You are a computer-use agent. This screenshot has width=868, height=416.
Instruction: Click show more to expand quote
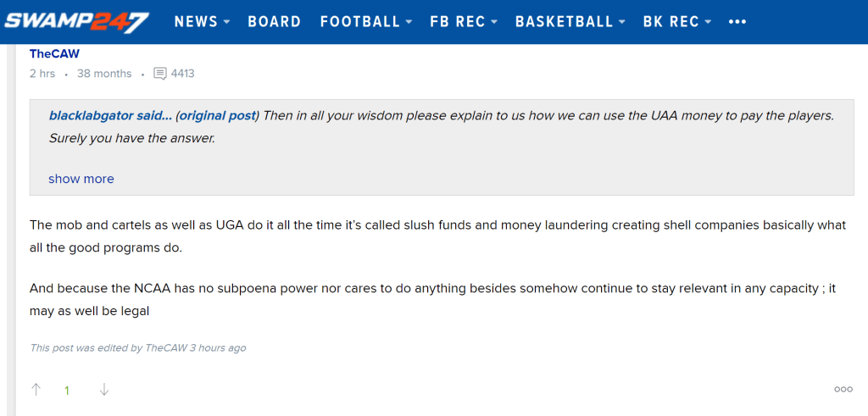tap(81, 179)
